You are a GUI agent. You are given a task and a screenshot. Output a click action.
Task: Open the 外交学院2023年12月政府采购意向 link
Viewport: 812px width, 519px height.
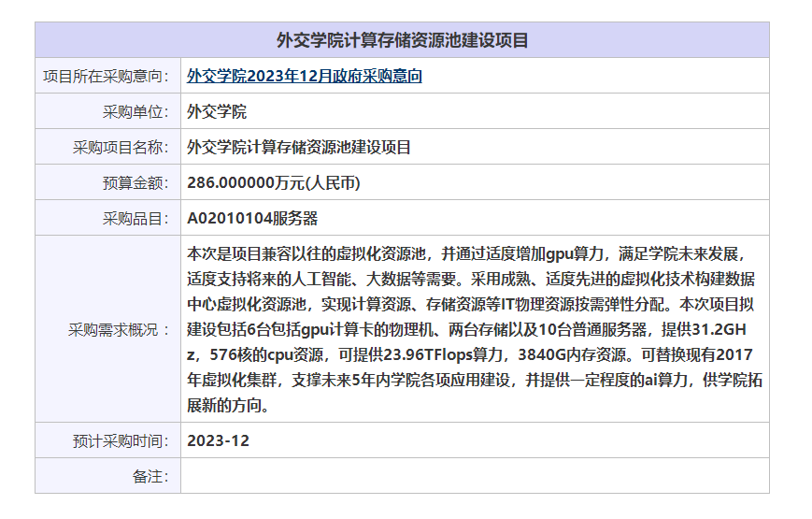tap(305, 76)
